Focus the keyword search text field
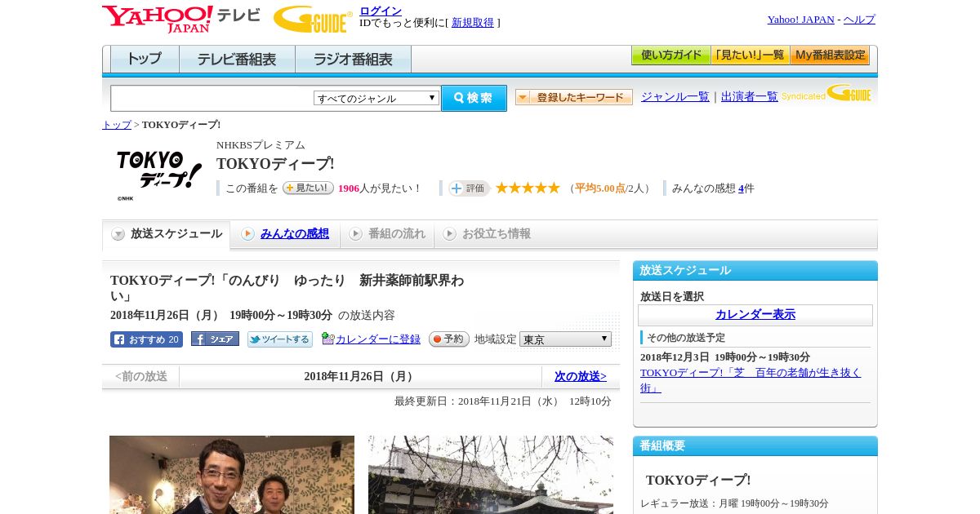The height and width of the screenshot is (514, 980). (212, 98)
